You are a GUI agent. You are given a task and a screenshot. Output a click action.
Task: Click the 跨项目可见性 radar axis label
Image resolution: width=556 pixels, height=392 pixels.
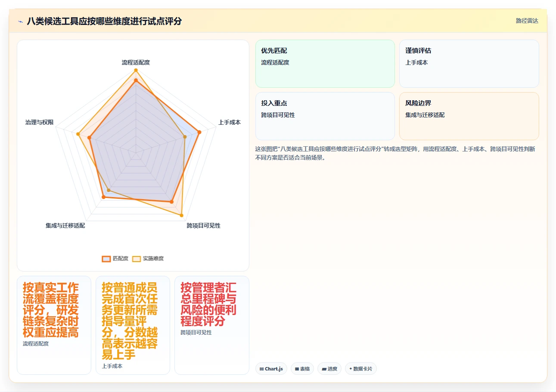(203, 225)
